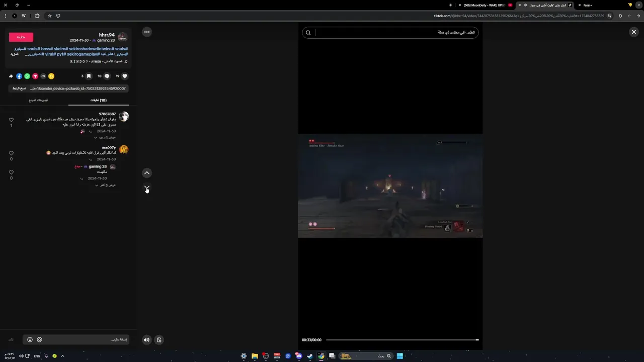Open a new browser tab with plus button

(450, 5)
